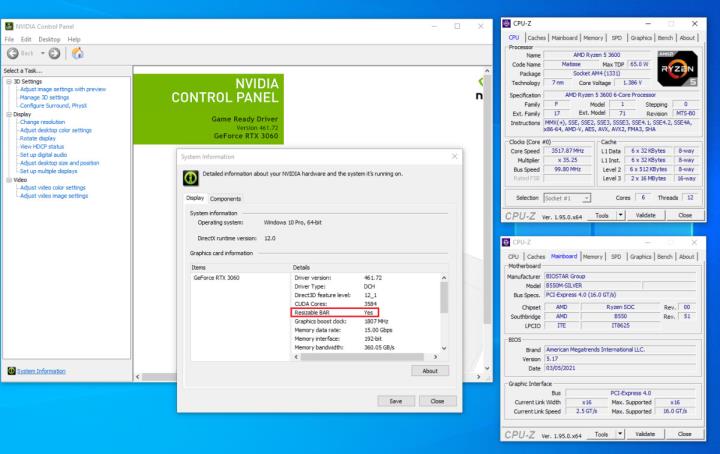
Task: Open Bench tab in top CPU-Z window
Action: coord(665,38)
